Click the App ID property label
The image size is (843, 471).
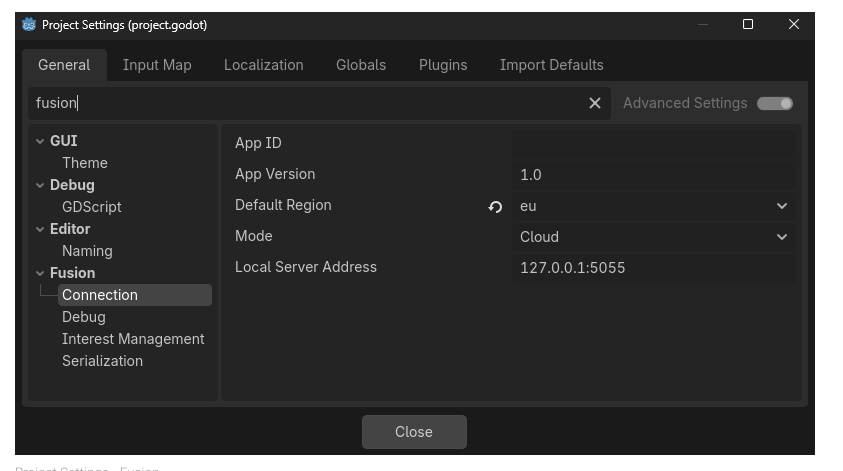[258, 143]
